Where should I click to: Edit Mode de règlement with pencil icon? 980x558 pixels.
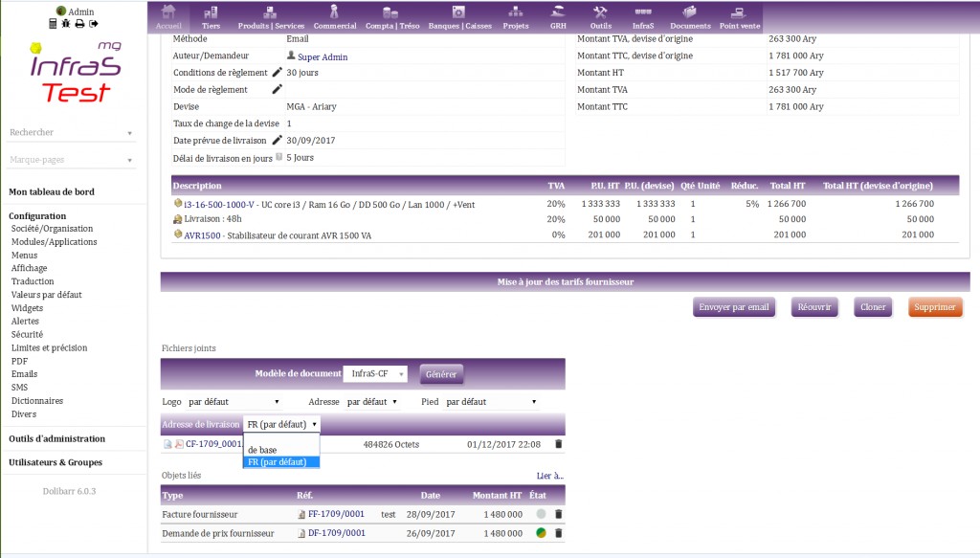pos(277,89)
